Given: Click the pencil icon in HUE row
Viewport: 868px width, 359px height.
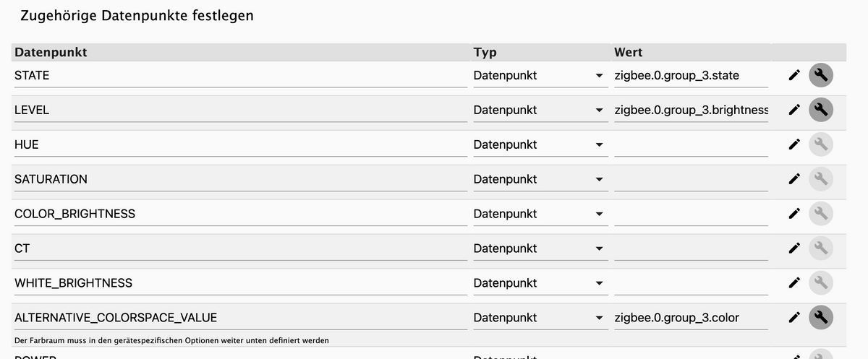Looking at the screenshot, I should click(x=794, y=144).
